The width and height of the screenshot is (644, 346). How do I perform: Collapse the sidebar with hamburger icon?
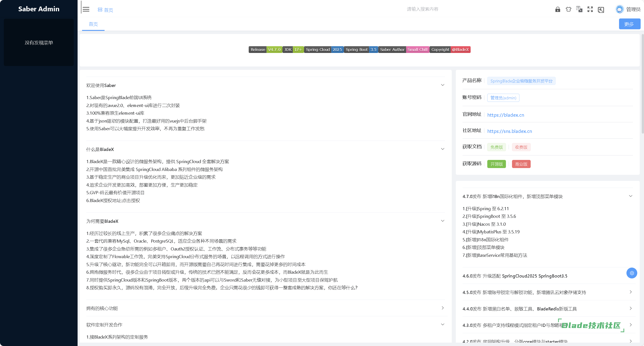(86, 9)
